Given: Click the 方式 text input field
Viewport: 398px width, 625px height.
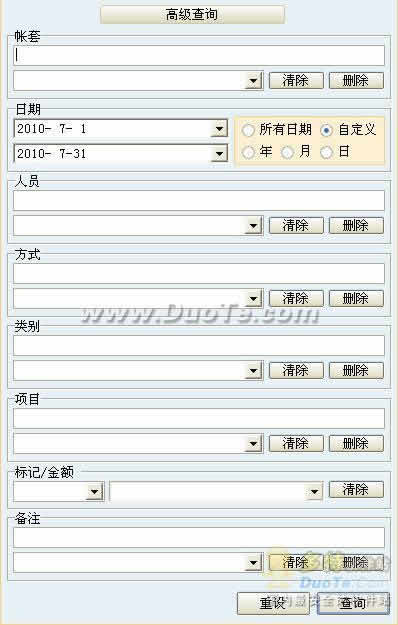Looking at the screenshot, I should 199,273.
